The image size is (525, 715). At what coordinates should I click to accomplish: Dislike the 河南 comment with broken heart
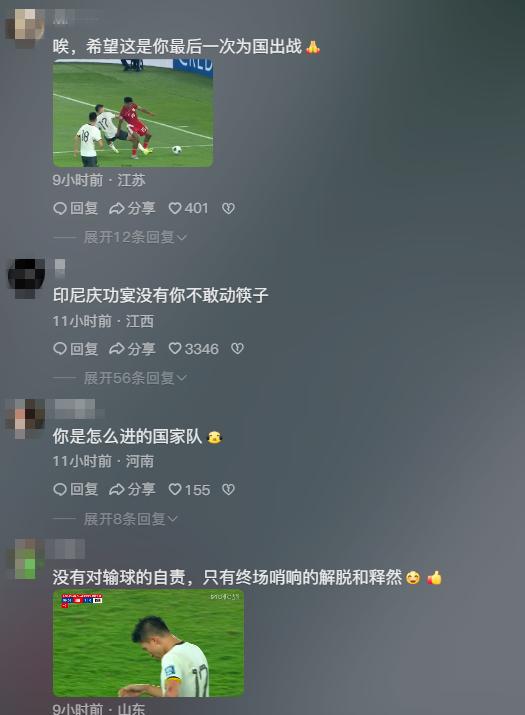click(228, 489)
